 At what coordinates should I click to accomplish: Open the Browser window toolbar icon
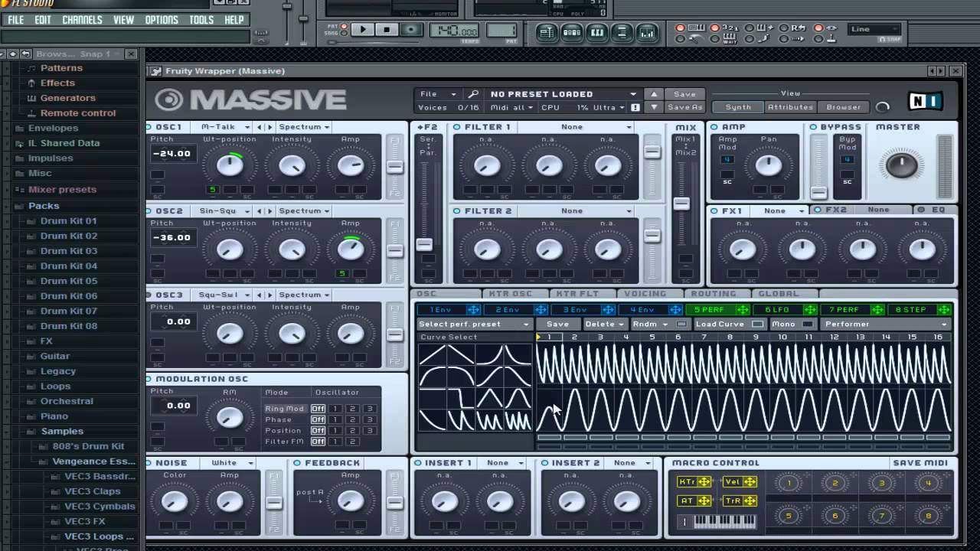pyautogui.click(x=622, y=32)
